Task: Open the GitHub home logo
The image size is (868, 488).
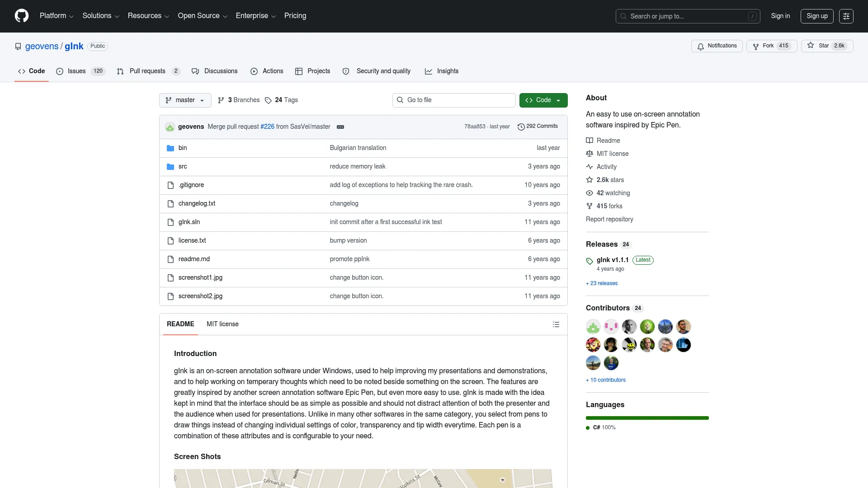Action: tap(22, 16)
